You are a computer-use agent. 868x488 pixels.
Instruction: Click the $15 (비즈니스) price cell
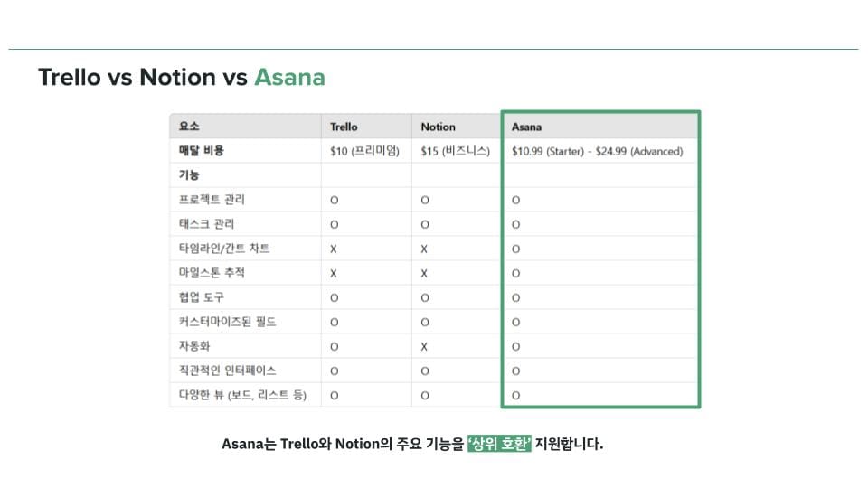(455, 151)
